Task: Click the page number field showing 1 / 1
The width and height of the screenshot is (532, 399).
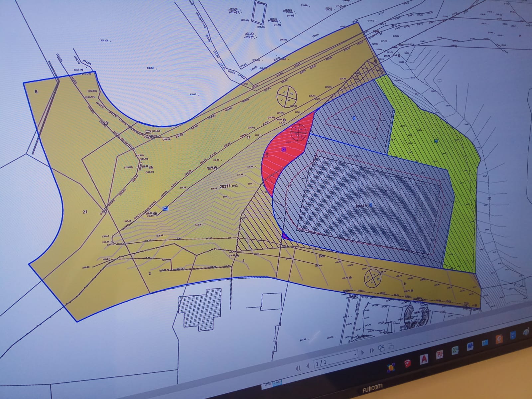Action: pos(336,359)
